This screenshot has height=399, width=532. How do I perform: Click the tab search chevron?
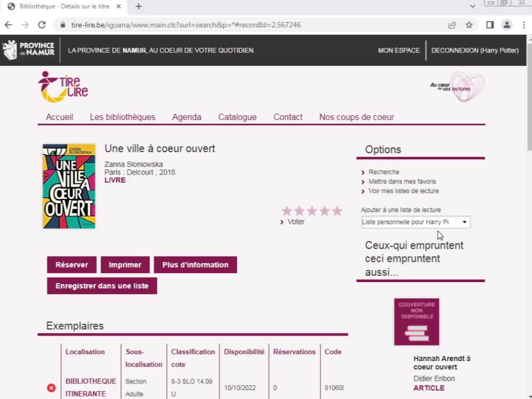click(x=473, y=6)
